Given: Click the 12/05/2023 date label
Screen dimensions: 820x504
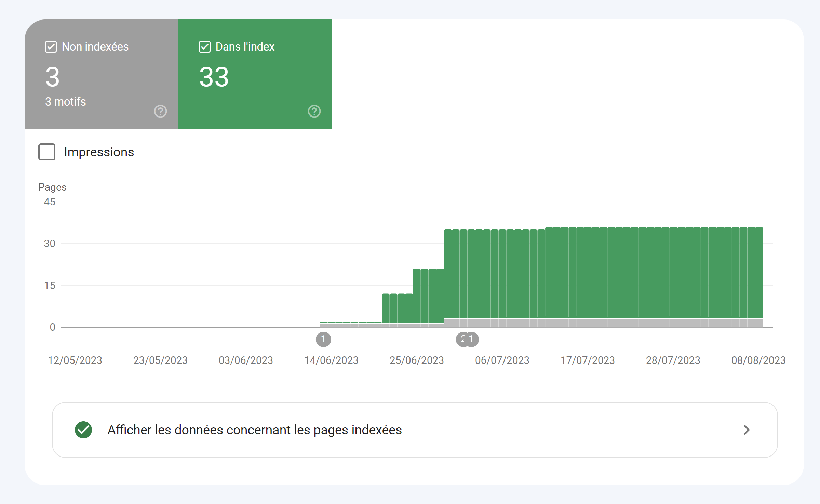Looking at the screenshot, I should (75, 360).
